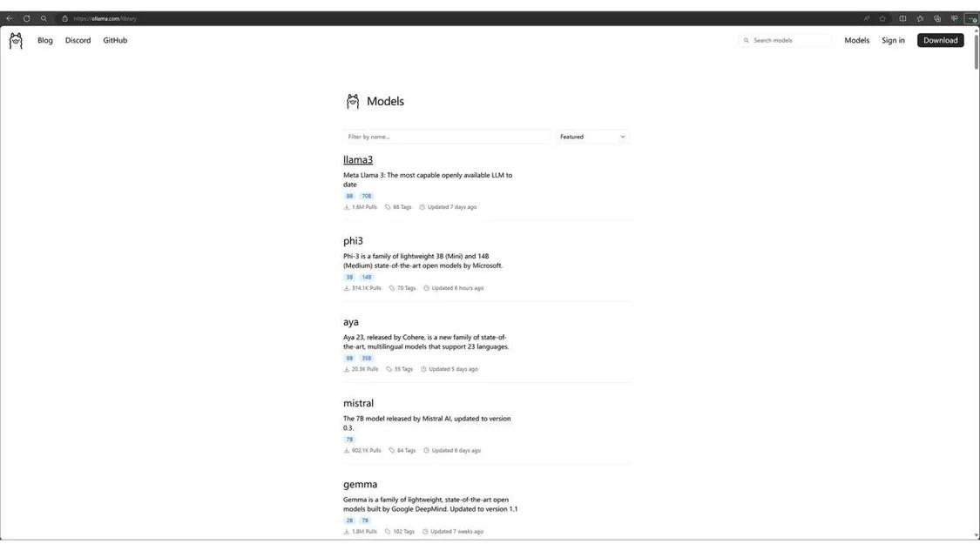Click the 8B tag under llama3

[349, 196]
